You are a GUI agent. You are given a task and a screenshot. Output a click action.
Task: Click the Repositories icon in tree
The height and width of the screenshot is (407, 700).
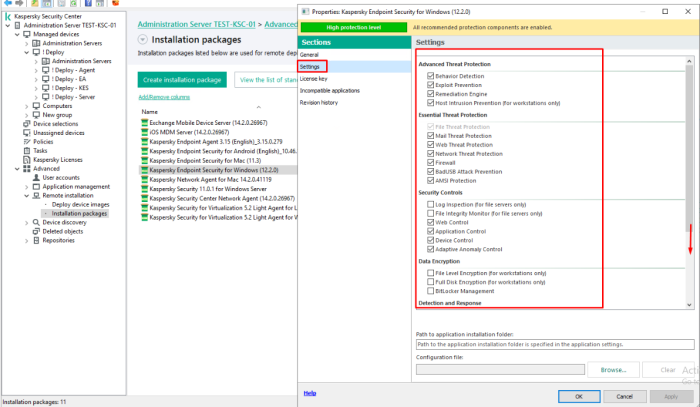(36, 240)
